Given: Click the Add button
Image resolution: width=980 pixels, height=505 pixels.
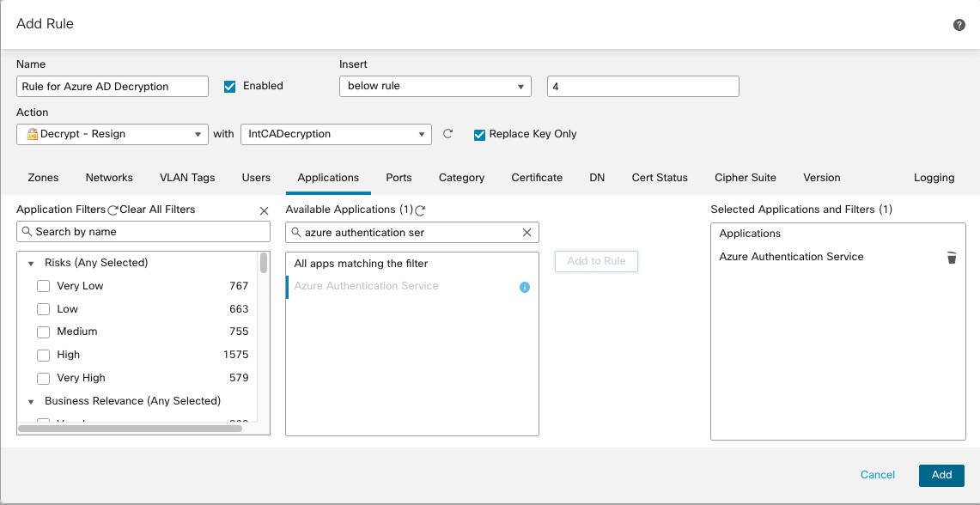Looking at the screenshot, I should tap(941, 475).
